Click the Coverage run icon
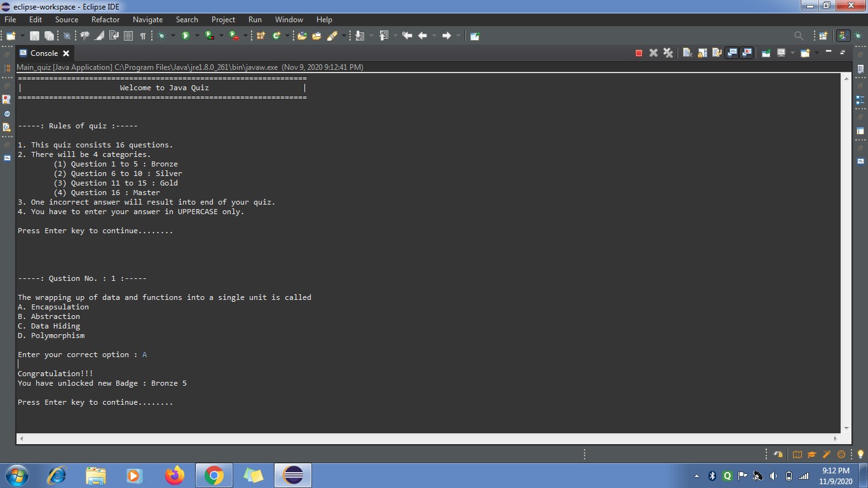868x488 pixels. 209,36
